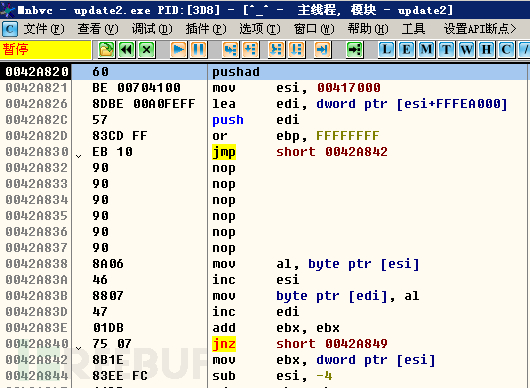Open the Windows (W) button

coord(466,50)
